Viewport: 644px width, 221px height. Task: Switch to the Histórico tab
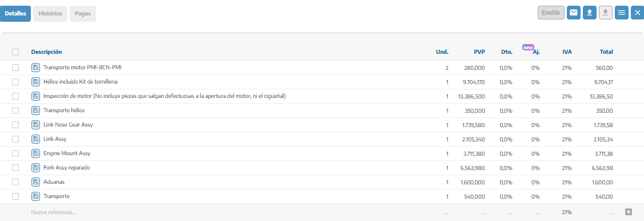pyautogui.click(x=50, y=14)
